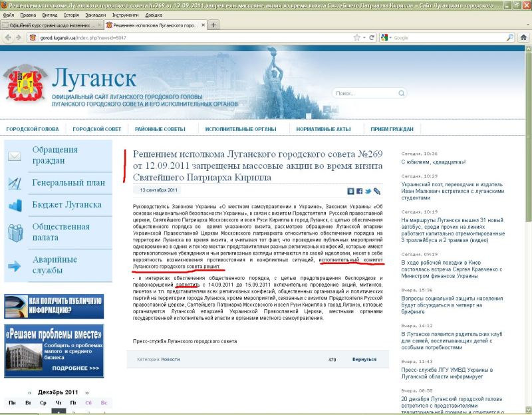Screen dimensions: 532x415
Task: Open the Google search engine dropdown
Action: (x=386, y=38)
